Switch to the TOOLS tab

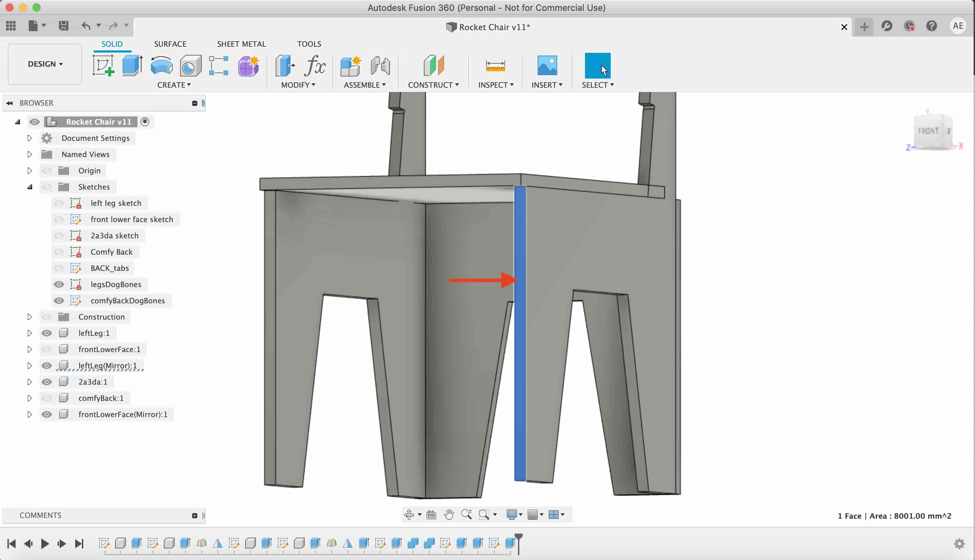tap(309, 44)
